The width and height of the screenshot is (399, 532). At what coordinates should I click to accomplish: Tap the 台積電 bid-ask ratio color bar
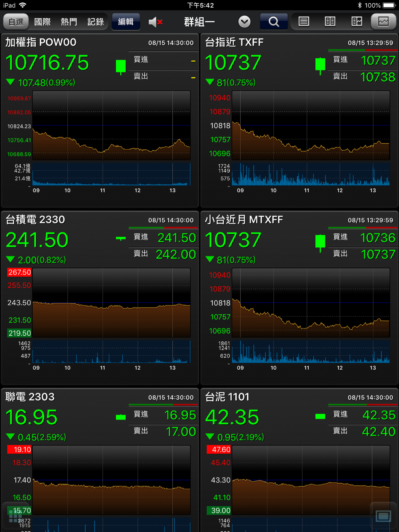pos(163,227)
